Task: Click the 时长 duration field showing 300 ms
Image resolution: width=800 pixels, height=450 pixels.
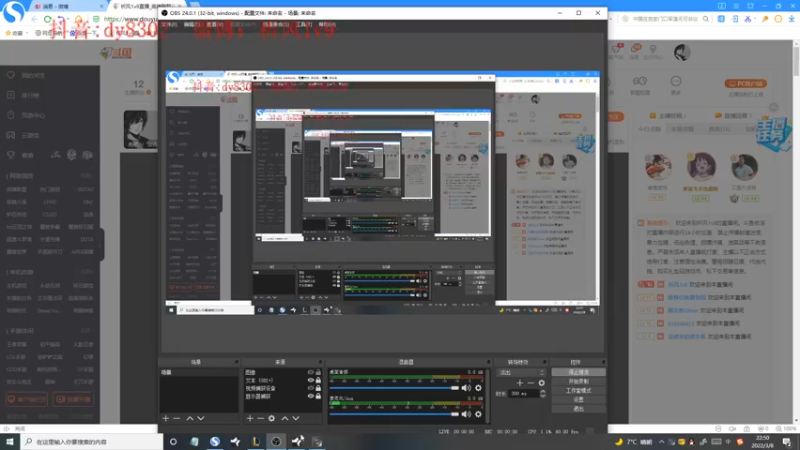Action: (x=523, y=393)
